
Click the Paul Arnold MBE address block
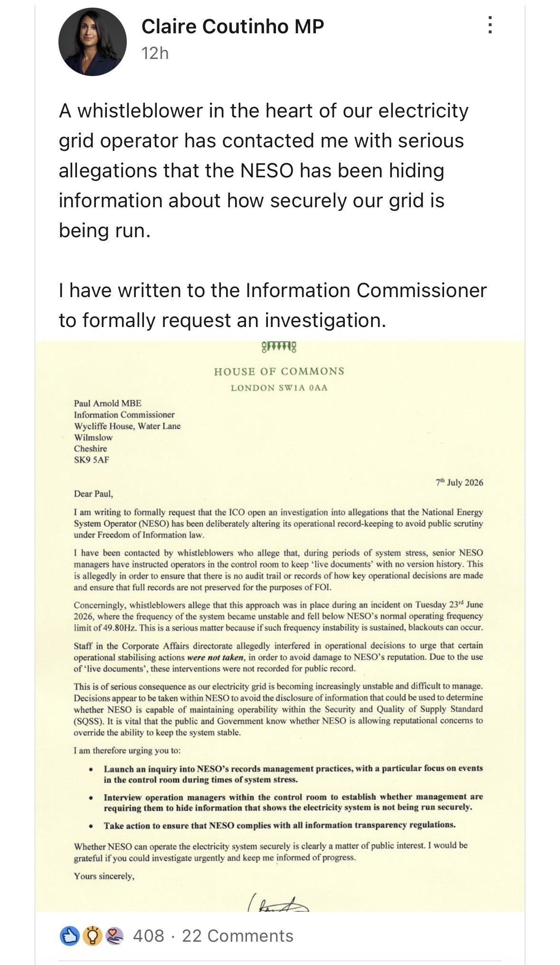tap(127, 431)
